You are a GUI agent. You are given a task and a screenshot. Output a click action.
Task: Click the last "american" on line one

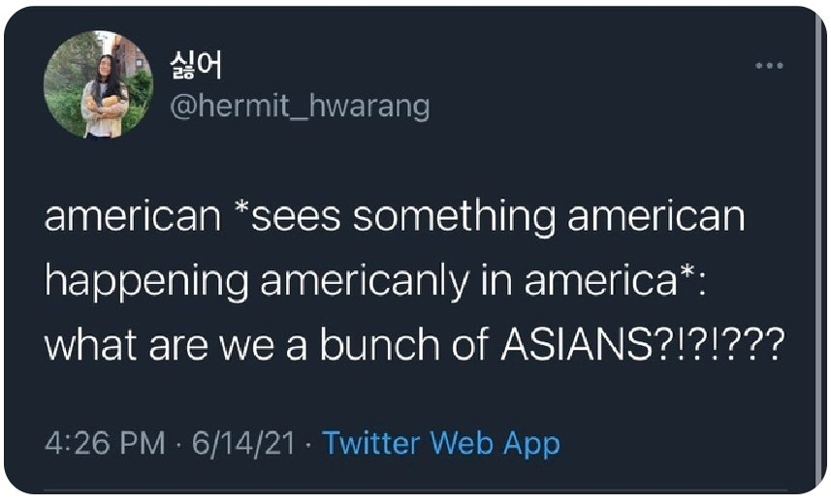point(656,217)
